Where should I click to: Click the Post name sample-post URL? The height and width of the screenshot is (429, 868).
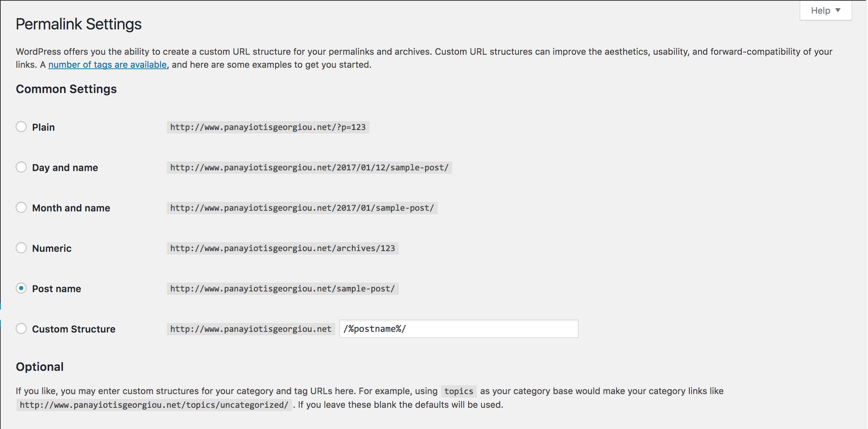pos(282,289)
